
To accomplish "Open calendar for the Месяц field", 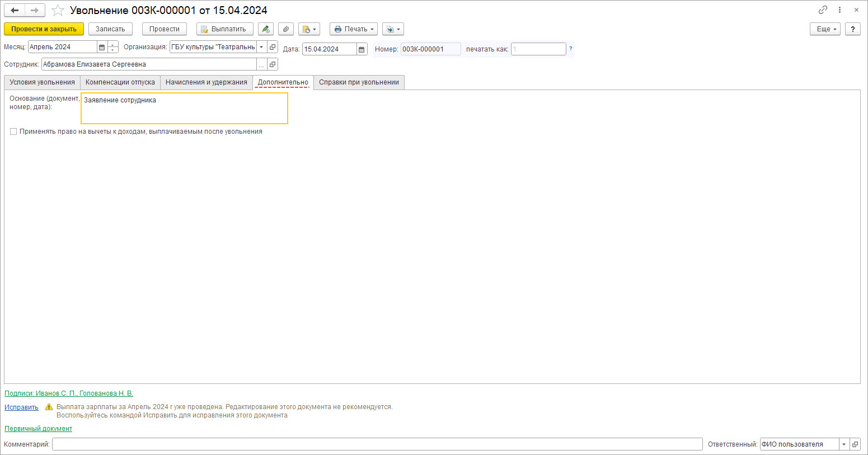I will (x=102, y=47).
